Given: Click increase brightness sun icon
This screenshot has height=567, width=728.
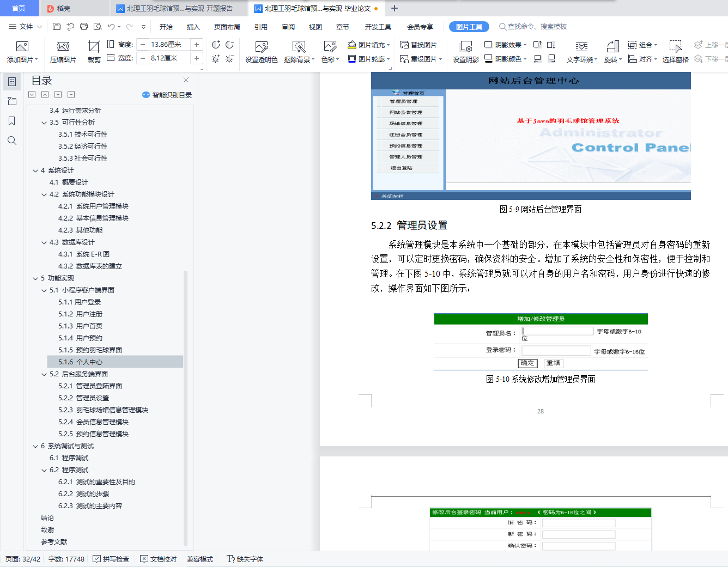Looking at the screenshot, I should tap(216, 58).
